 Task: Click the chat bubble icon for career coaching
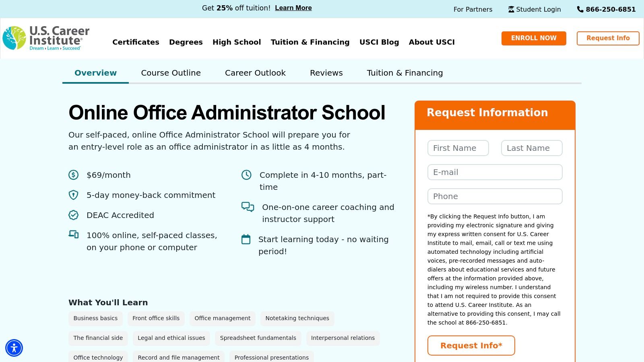click(248, 207)
